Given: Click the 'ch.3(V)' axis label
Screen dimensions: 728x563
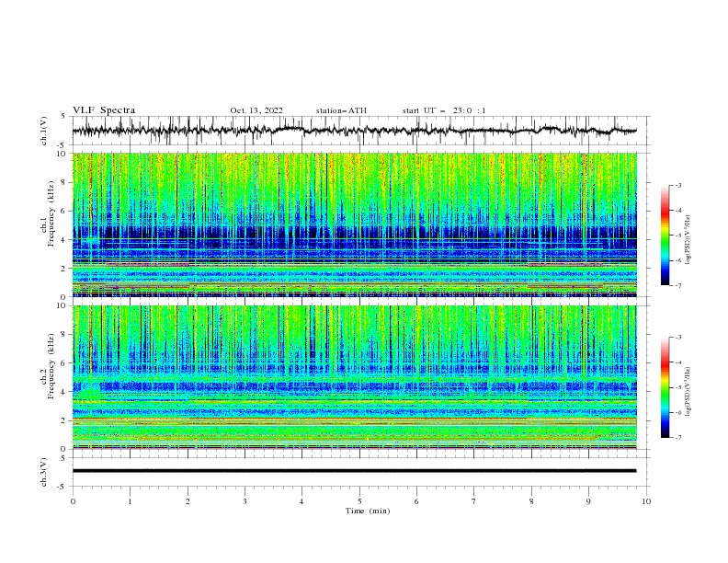Looking at the screenshot, I should point(43,472).
